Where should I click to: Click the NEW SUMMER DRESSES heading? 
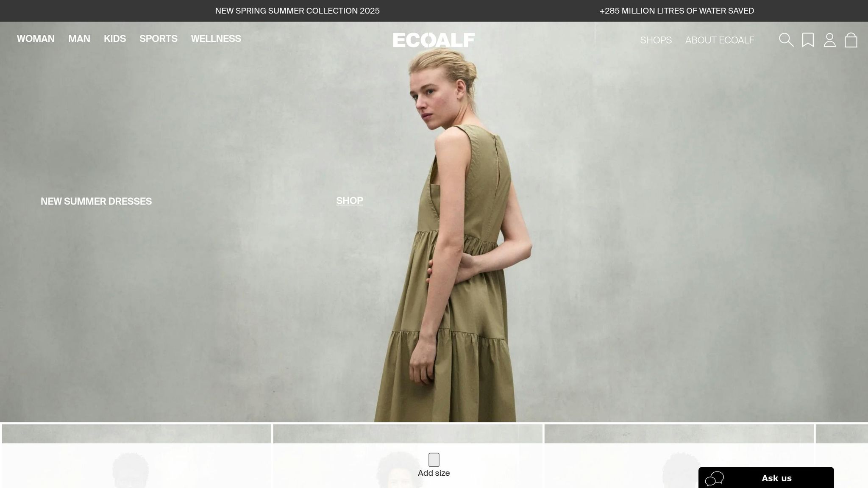pos(96,201)
